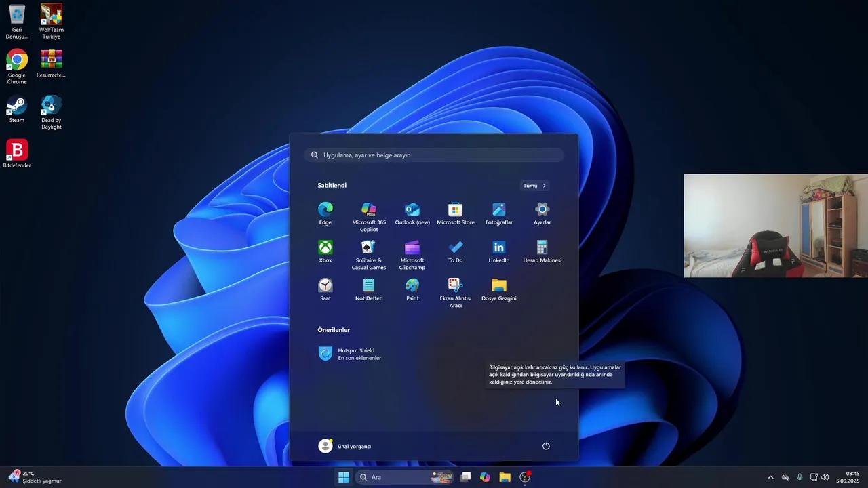
Task: Launch Paint app
Action: pyautogui.click(x=412, y=289)
